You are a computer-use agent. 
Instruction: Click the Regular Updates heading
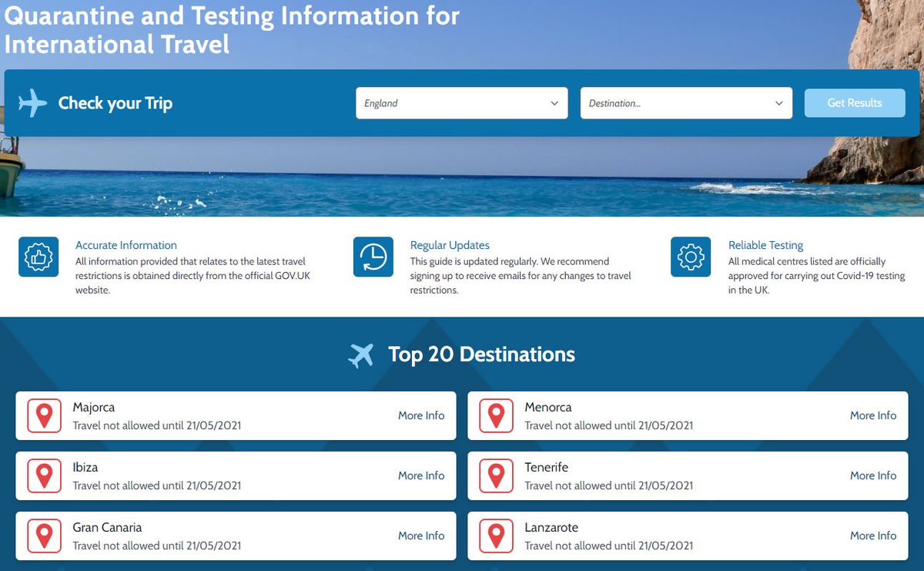tap(450, 245)
